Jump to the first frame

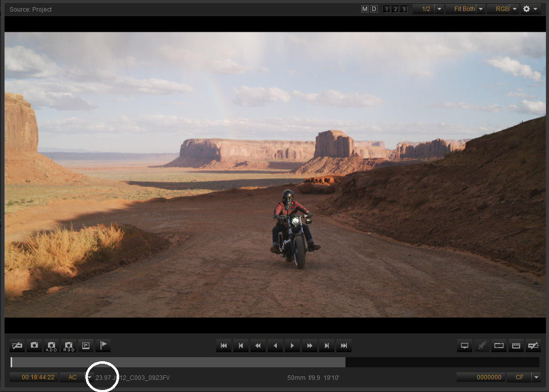[224, 346]
